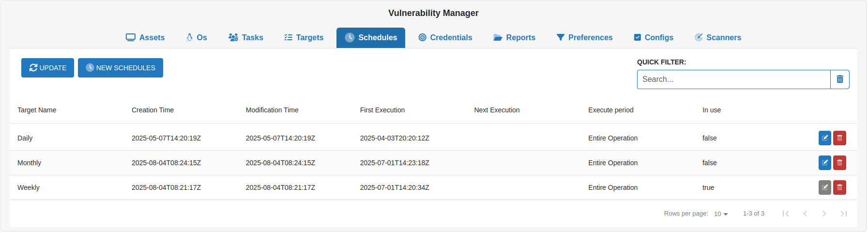Open rows per page dropdown
This screenshot has height=233, width=868.
[720, 214]
